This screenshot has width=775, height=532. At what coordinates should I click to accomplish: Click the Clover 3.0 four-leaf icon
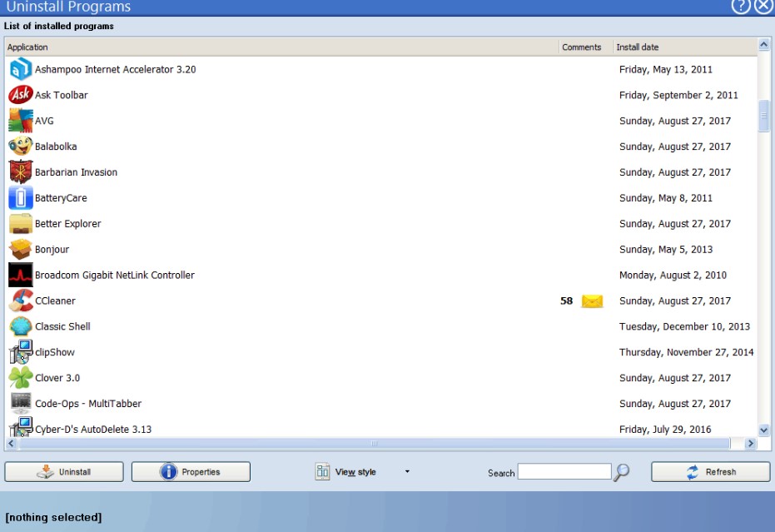(x=20, y=377)
